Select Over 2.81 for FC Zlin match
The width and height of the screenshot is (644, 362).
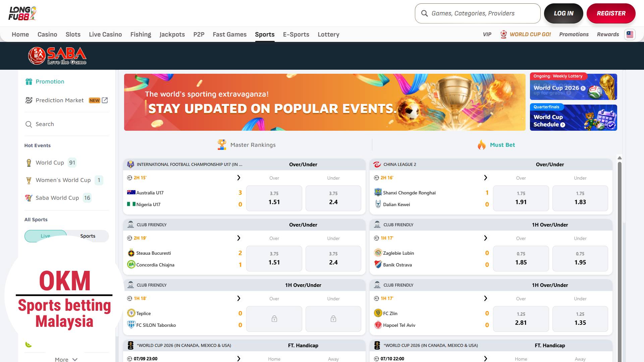[521, 319]
